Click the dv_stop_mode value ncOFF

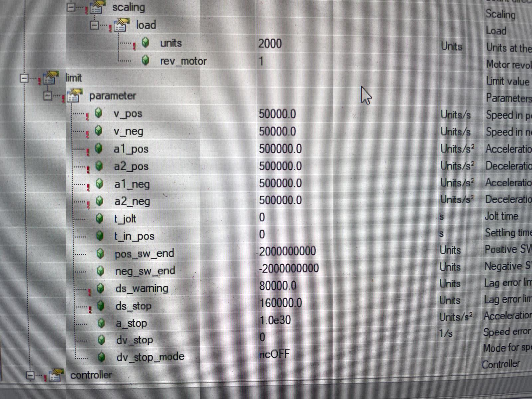pos(274,354)
